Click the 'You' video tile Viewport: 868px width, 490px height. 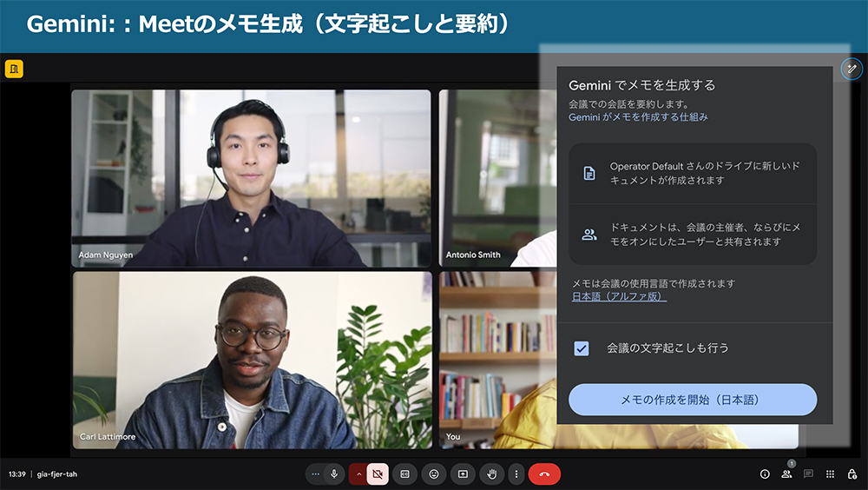(x=497, y=360)
